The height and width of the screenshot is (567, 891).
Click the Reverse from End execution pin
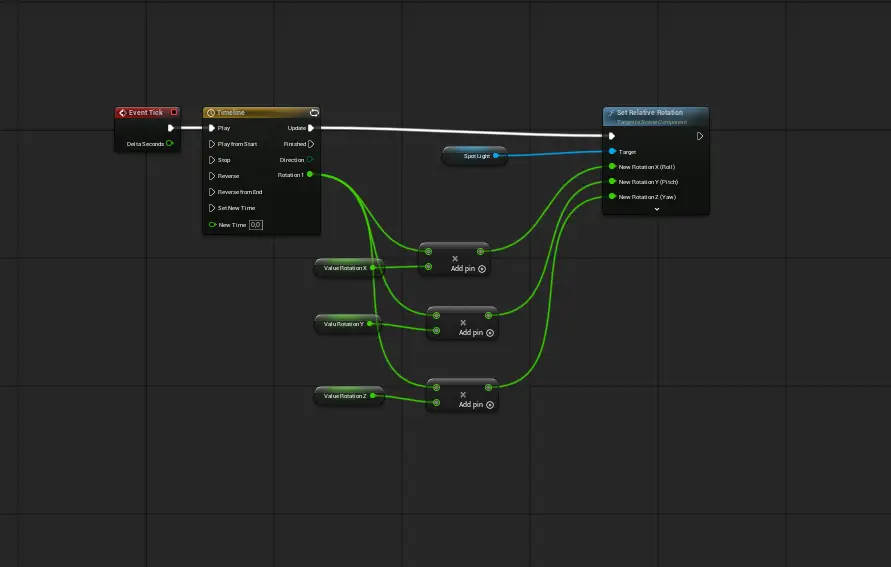pos(211,192)
